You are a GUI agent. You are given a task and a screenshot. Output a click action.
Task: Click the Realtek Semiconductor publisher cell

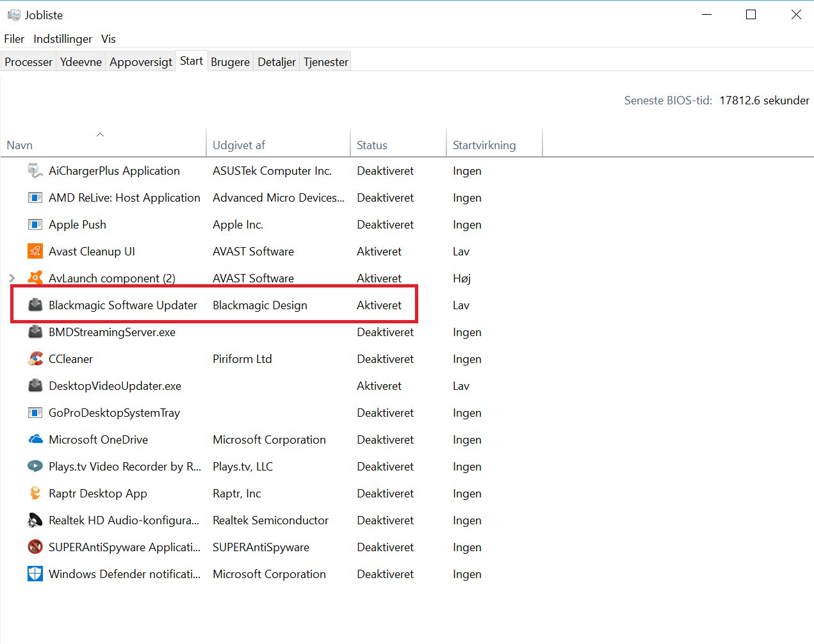point(270,520)
